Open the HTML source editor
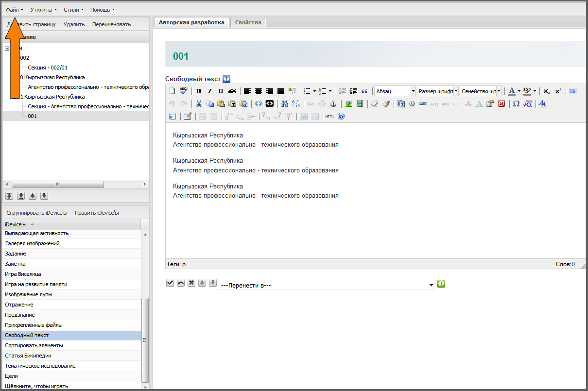The height and width of the screenshot is (391, 588). click(x=330, y=117)
